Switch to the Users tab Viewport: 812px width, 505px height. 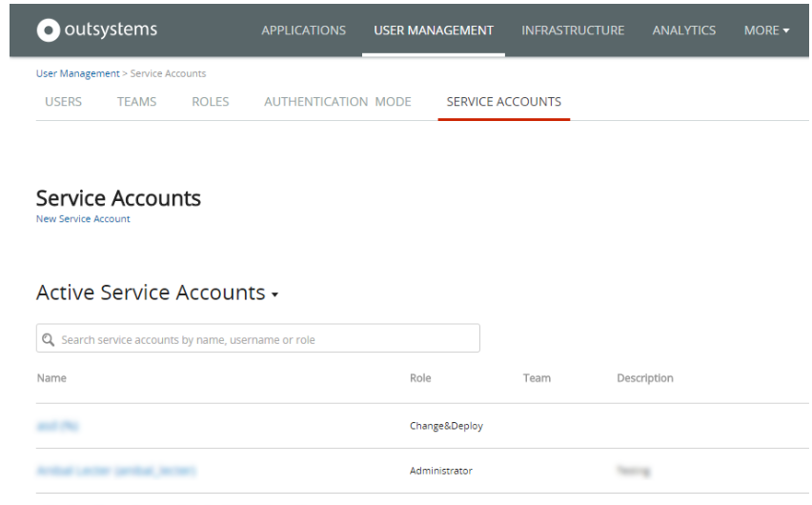63,102
